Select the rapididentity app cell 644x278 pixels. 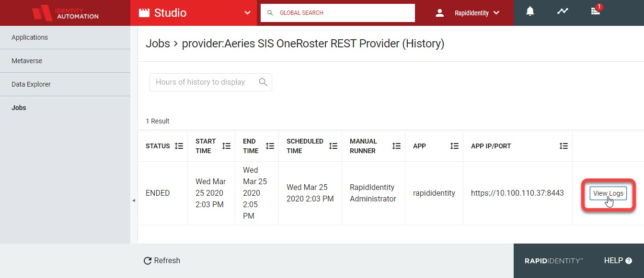(x=434, y=193)
